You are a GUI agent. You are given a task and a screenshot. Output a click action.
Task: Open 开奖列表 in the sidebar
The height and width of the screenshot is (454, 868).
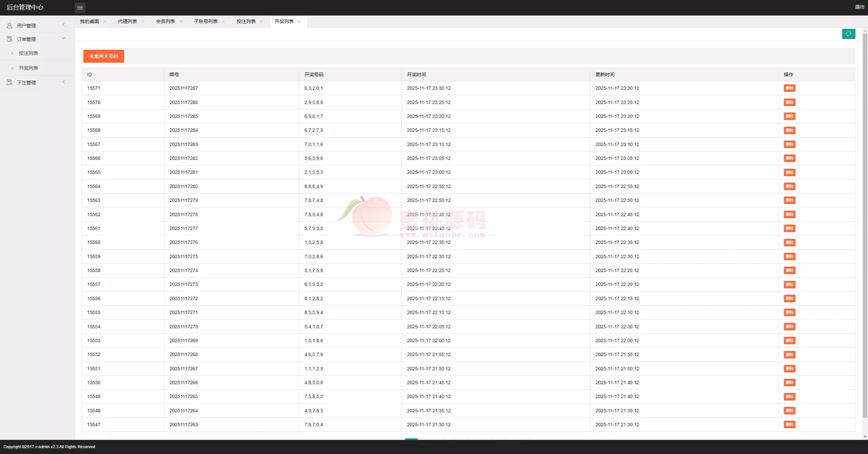28,68
